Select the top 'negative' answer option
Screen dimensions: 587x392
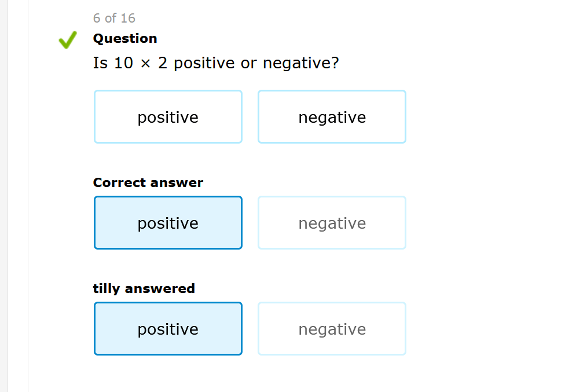[x=332, y=117]
